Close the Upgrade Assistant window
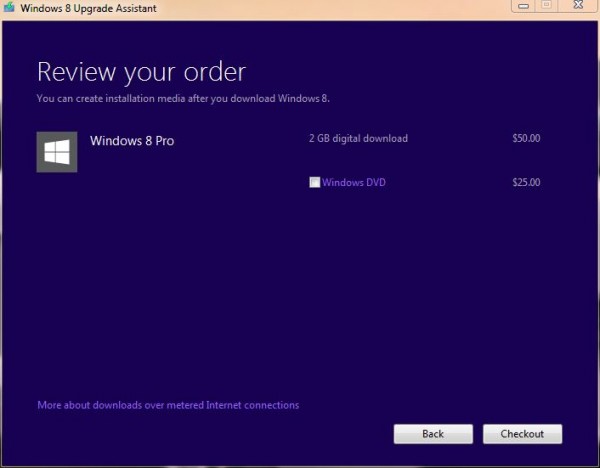600x468 pixels. coord(578,5)
